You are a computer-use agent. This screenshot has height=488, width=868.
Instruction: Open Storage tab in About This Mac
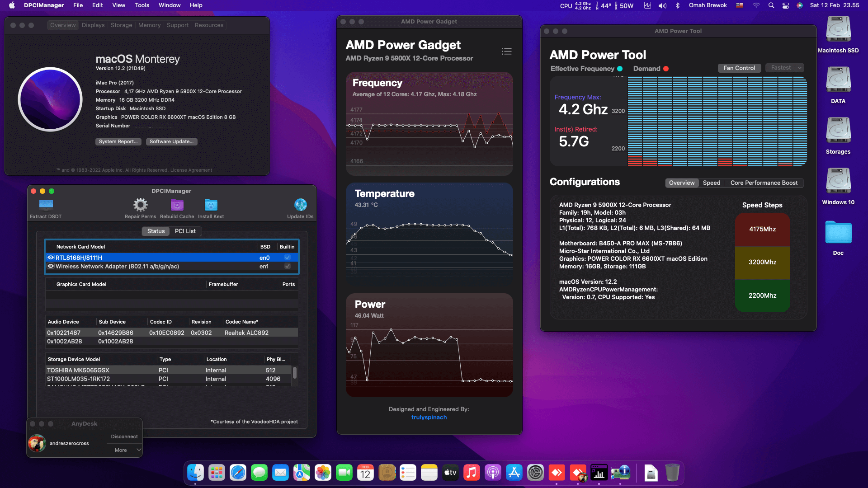click(x=122, y=25)
